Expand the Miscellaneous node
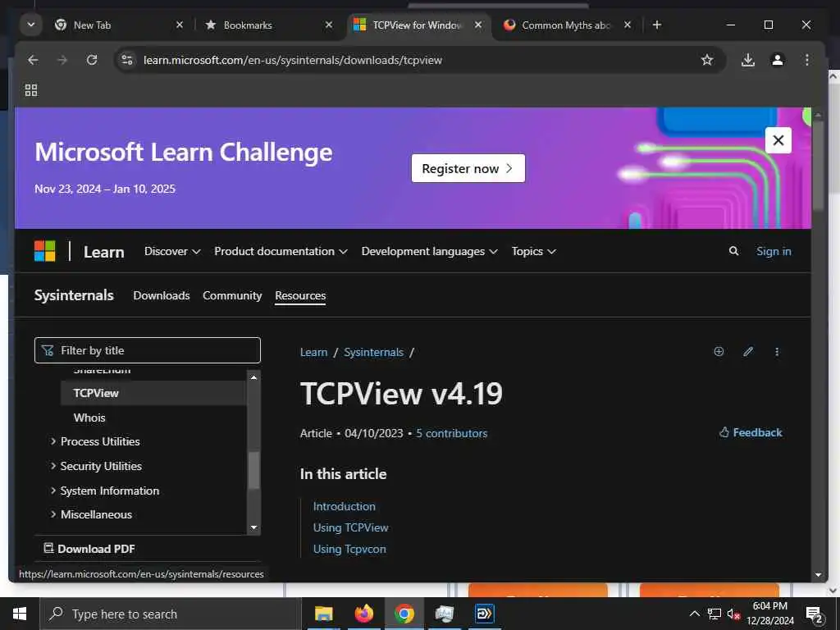This screenshot has height=630, width=840. pos(91,514)
